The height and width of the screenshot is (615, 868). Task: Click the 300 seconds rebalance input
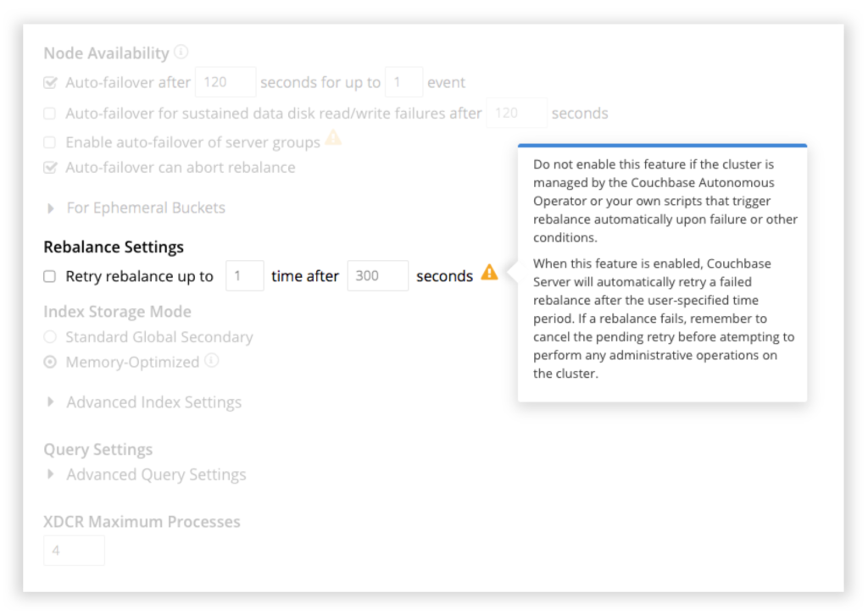377,275
